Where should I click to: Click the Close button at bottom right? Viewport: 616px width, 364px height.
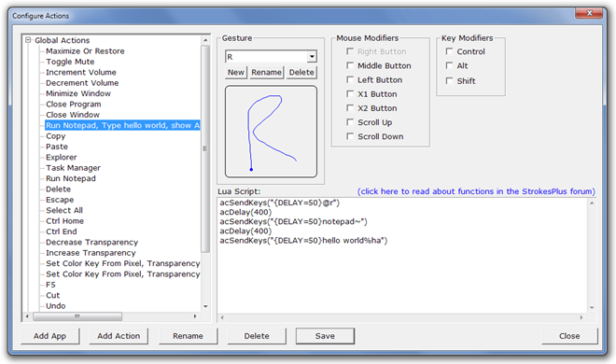click(569, 336)
